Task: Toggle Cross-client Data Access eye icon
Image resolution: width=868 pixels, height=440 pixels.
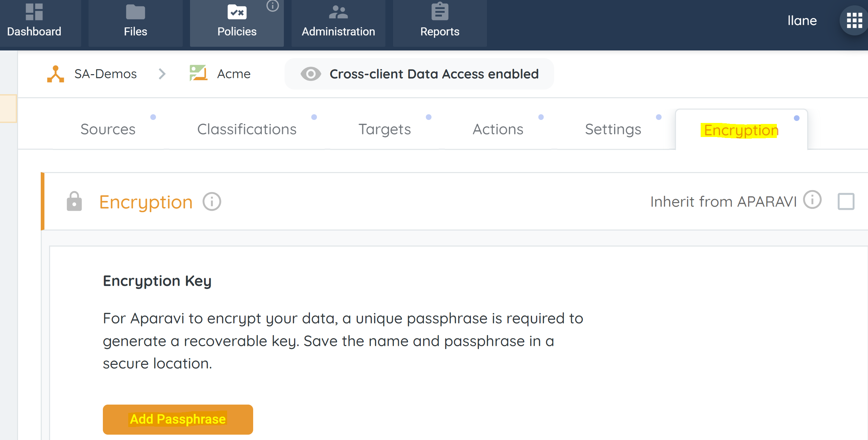Action: click(x=310, y=74)
